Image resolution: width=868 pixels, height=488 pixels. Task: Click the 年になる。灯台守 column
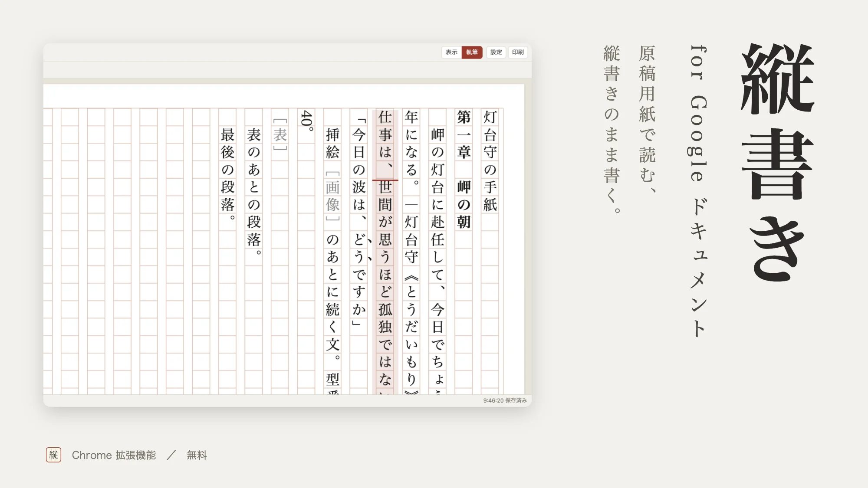[411, 252]
